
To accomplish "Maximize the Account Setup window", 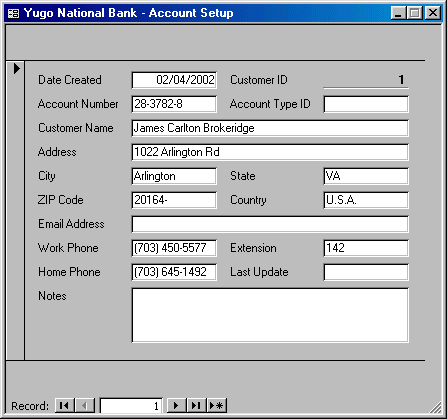I will click(415, 13).
